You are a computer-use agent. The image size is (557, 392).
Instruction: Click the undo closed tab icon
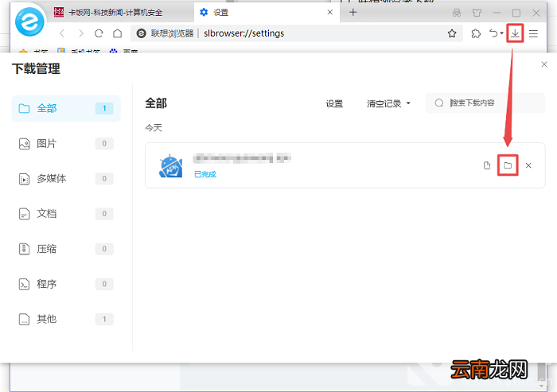pos(493,33)
